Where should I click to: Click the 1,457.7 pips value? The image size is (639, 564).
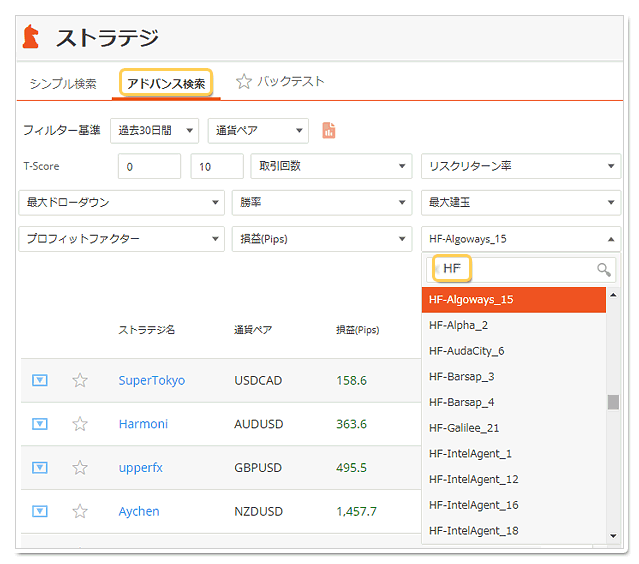(x=357, y=511)
